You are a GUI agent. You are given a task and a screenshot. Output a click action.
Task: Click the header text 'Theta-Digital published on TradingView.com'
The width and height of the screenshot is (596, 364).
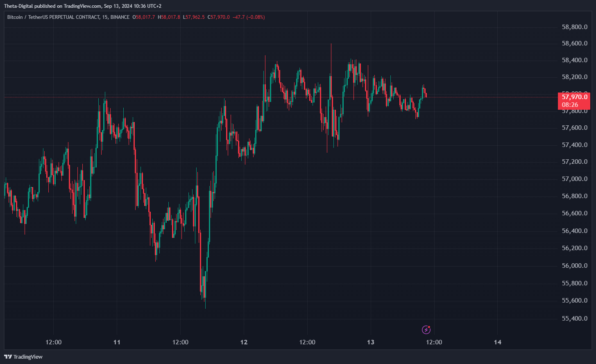point(52,6)
